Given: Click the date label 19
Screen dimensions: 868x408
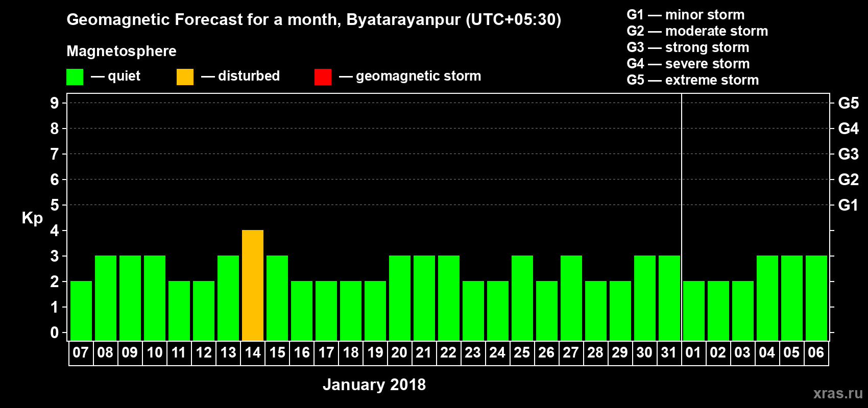Looking at the screenshot, I should click(x=375, y=352).
